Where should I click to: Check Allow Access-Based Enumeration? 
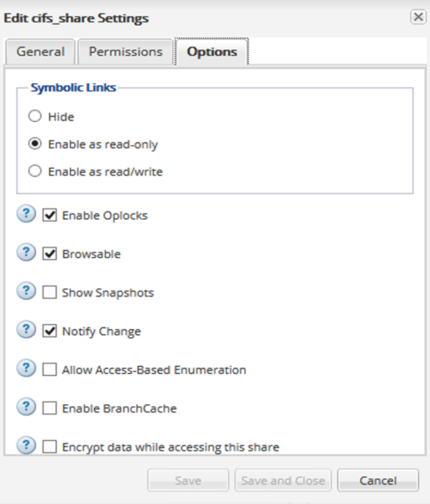pos(50,370)
